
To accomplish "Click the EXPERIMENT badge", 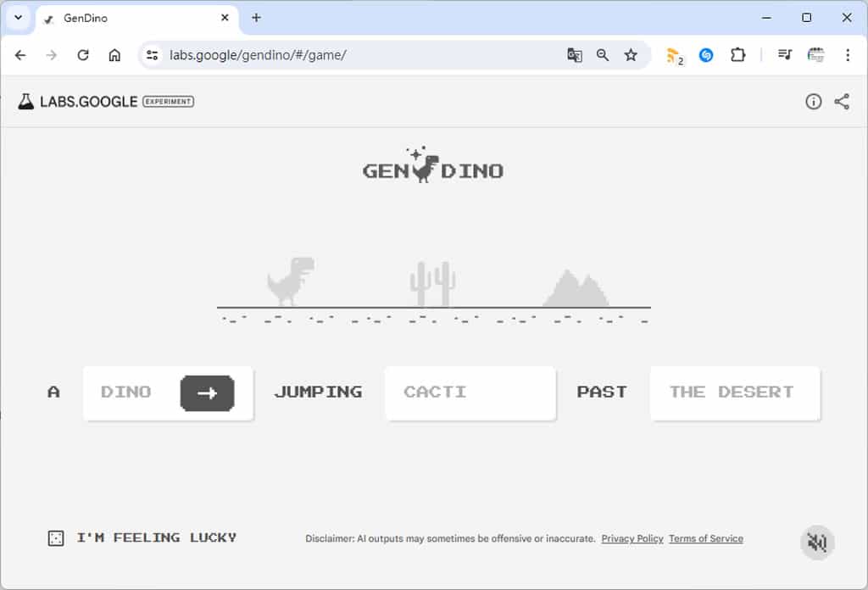I will click(169, 102).
